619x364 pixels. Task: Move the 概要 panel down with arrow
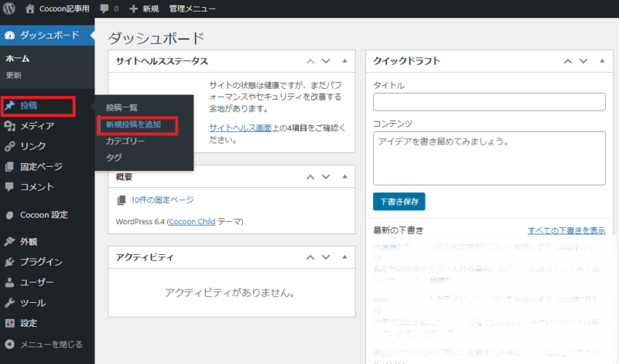[326, 177]
